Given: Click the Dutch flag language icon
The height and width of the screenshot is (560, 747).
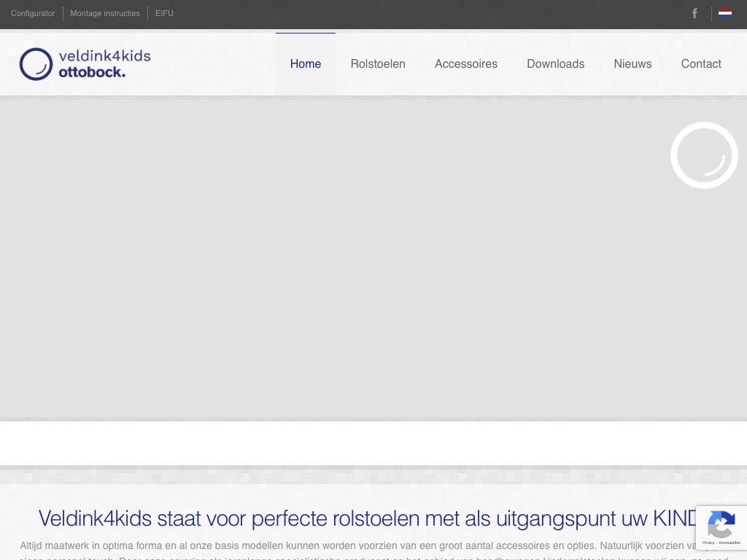Looking at the screenshot, I should [x=725, y=13].
